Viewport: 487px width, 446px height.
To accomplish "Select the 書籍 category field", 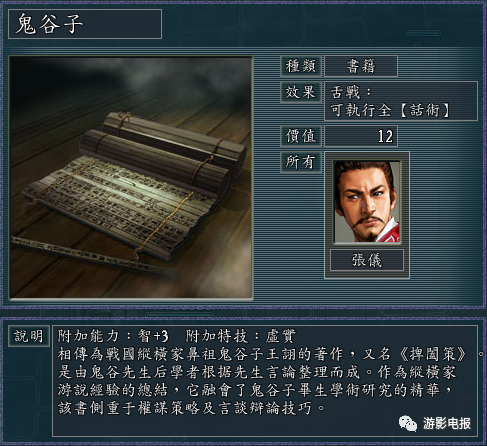I will pyautogui.click(x=361, y=66).
